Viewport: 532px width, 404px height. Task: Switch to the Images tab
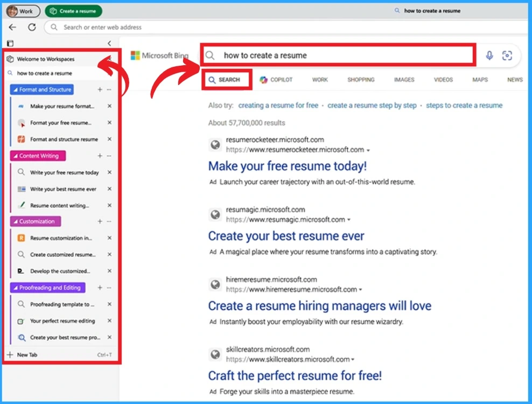404,80
